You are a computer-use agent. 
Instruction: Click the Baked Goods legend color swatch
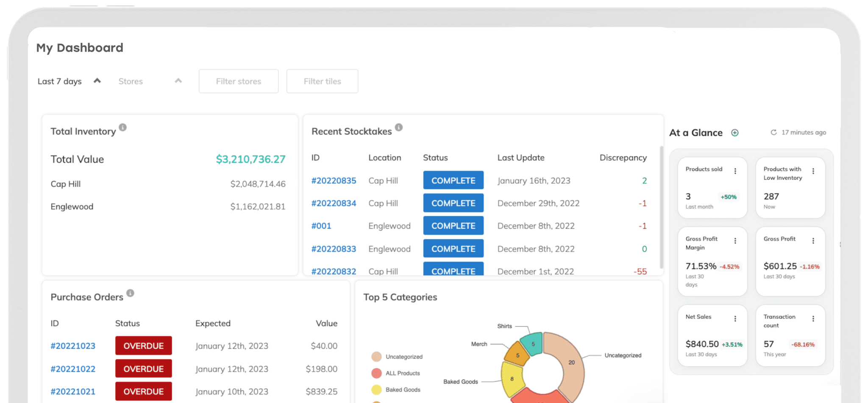coord(376,389)
